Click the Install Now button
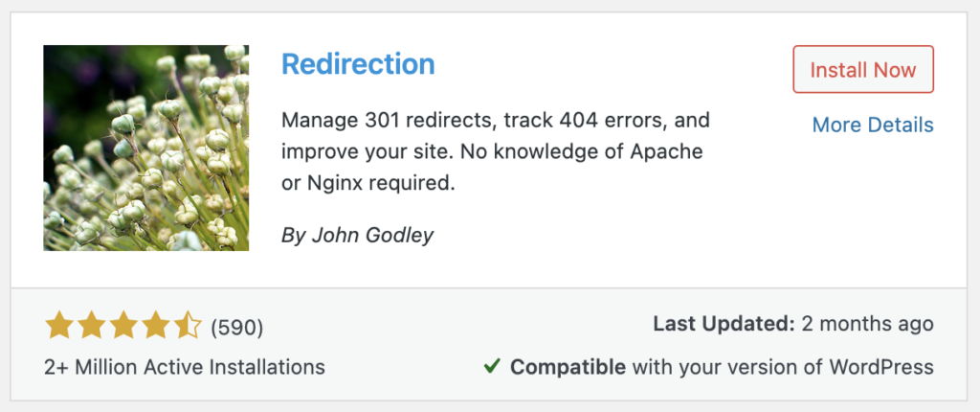 tap(863, 70)
